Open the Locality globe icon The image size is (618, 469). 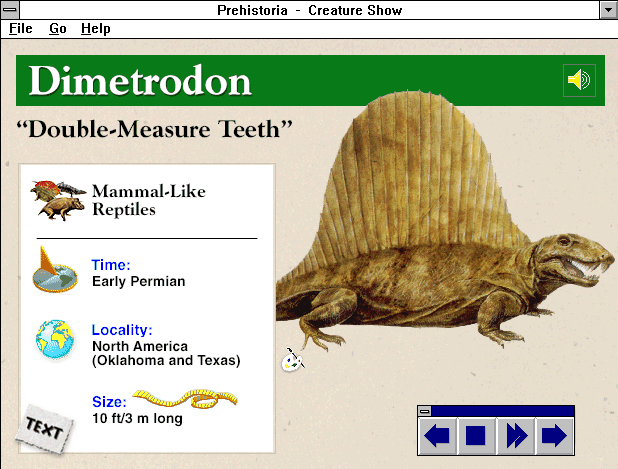pyautogui.click(x=55, y=340)
